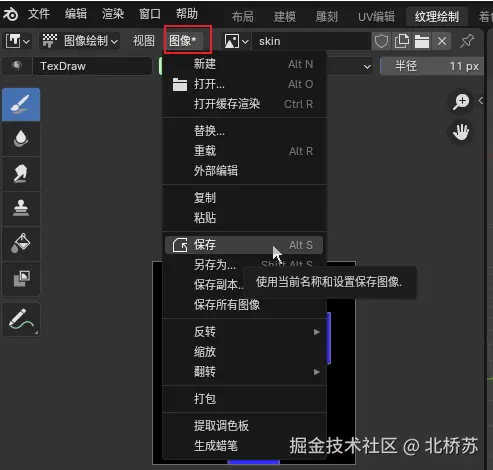
Task: Unlink the skin image with X
Action: 442,41
